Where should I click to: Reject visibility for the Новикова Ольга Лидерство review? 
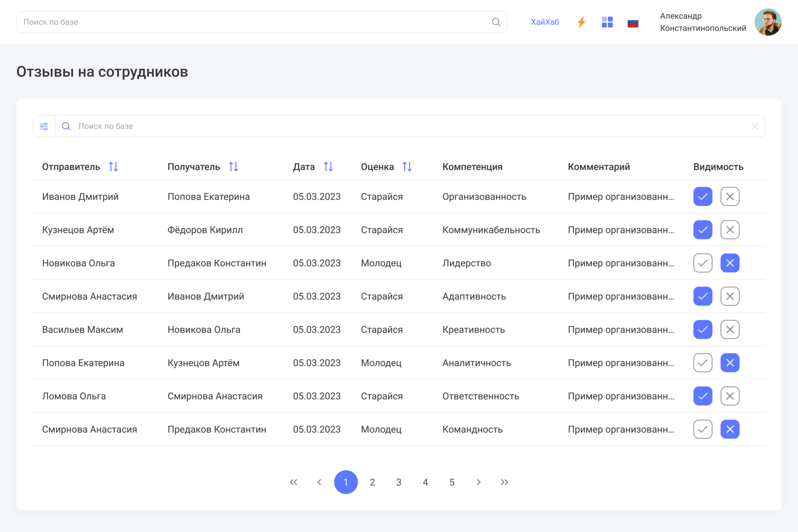(730, 263)
